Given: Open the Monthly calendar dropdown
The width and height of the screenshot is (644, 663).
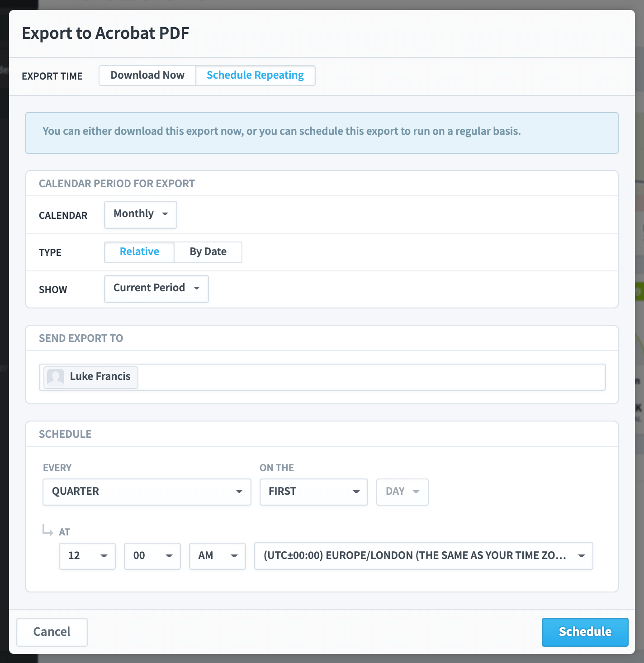Looking at the screenshot, I should [x=141, y=214].
